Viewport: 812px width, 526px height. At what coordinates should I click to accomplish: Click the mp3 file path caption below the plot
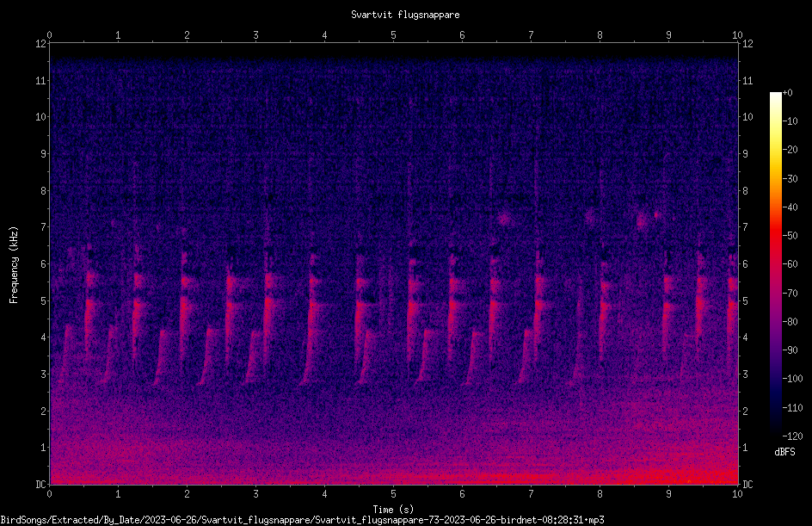[302, 520]
